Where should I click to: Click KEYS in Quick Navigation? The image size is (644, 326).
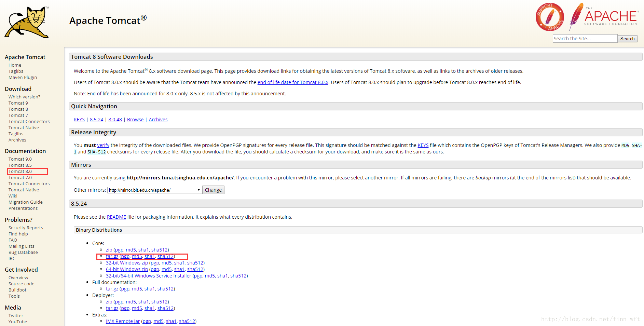coord(79,120)
